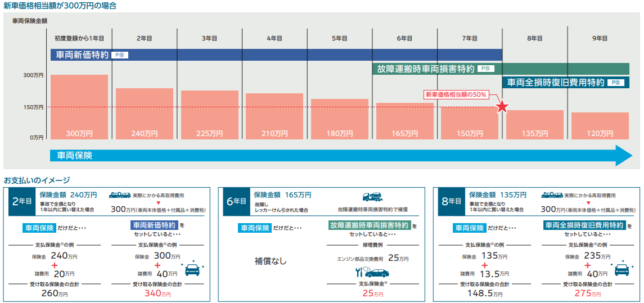Image resolution: width=644 pixels, height=303 pixels.
Task: Click the dark blue 車両新価特約 timeline bar
Action: click(x=276, y=55)
